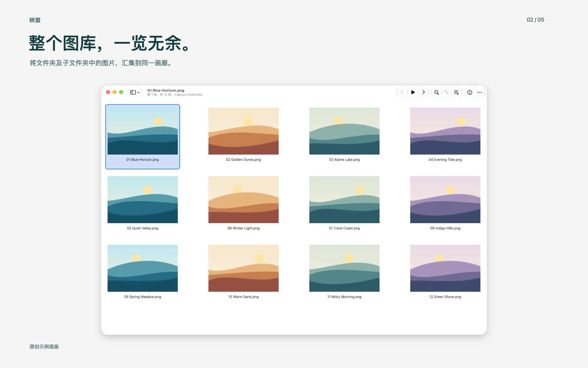
Task: Click the 'Capture Collection' subtitle text
Action: coord(188,95)
